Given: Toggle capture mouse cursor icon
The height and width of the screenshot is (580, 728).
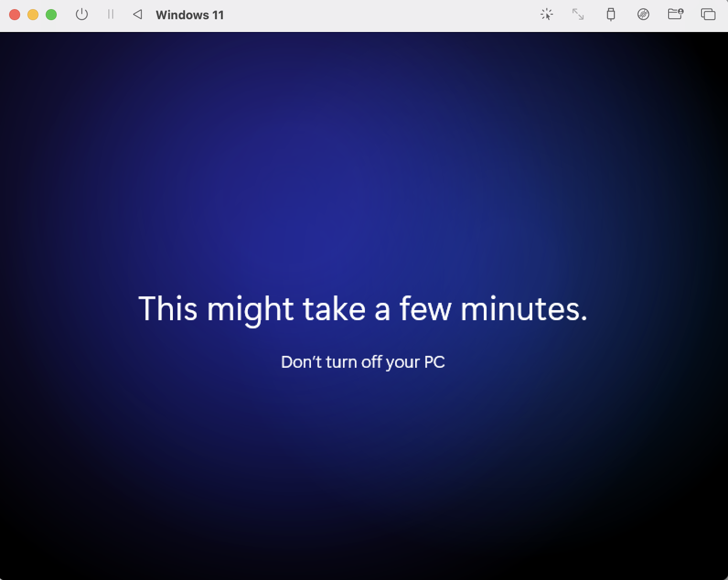Looking at the screenshot, I should (547, 15).
